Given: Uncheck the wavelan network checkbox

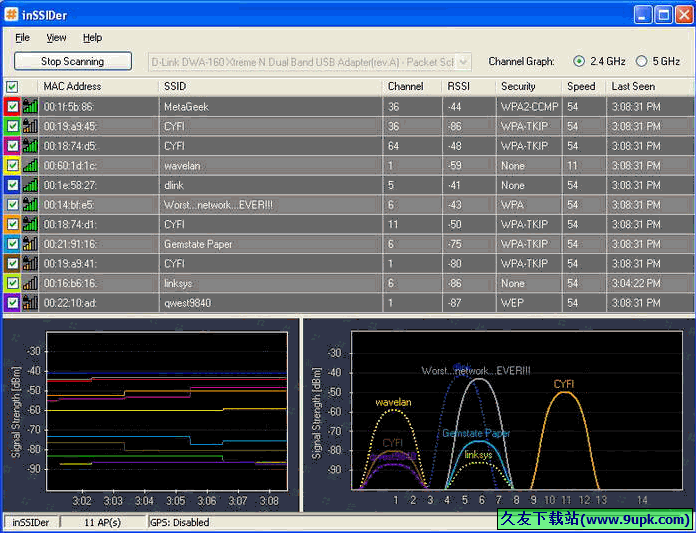Looking at the screenshot, I should (x=12, y=166).
